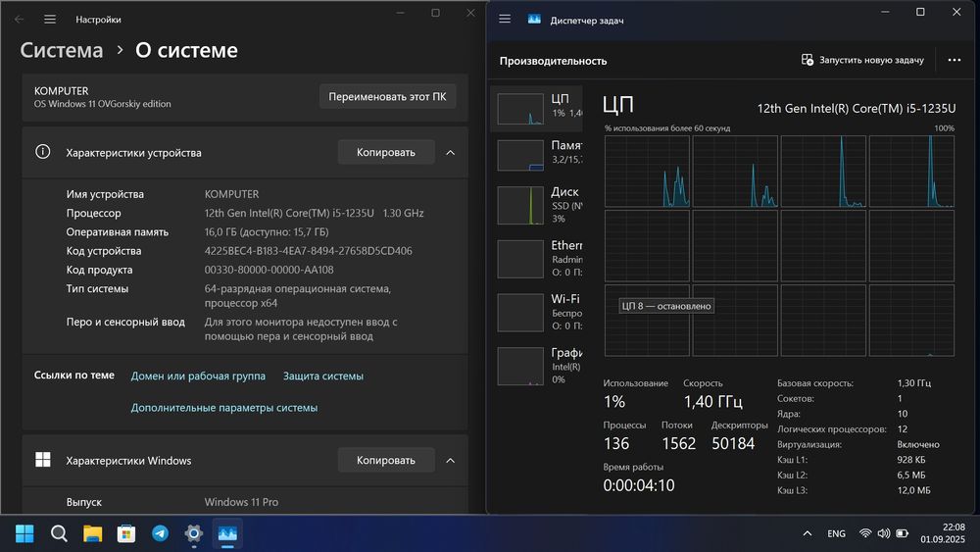Collapse the Характеристики Windows section
This screenshot has width=980, height=552.
coord(451,460)
